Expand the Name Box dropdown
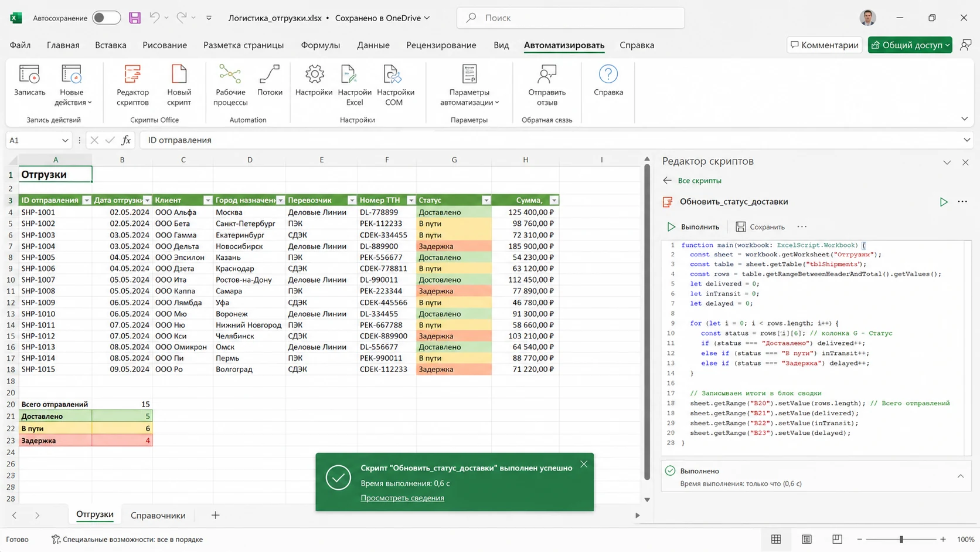The height and width of the screenshot is (552, 980). coord(65,140)
